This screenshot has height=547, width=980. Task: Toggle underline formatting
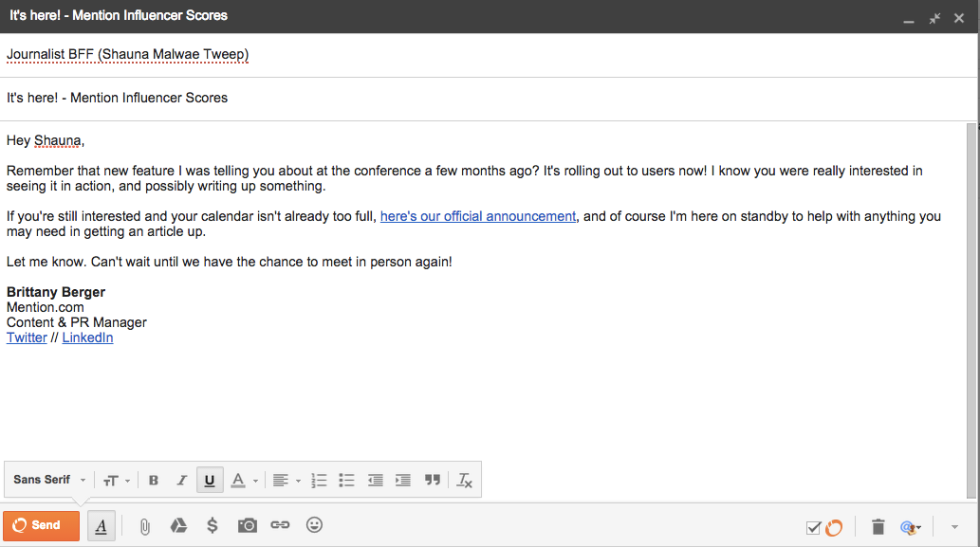click(x=210, y=480)
